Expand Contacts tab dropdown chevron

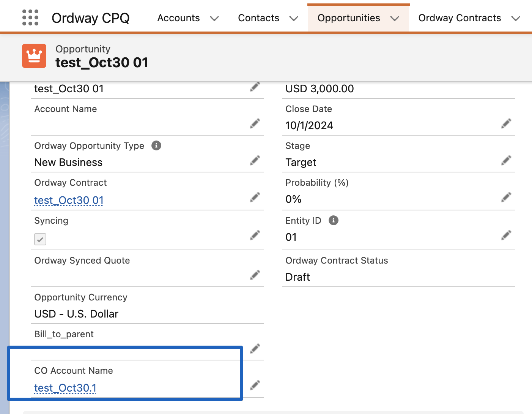click(x=294, y=18)
